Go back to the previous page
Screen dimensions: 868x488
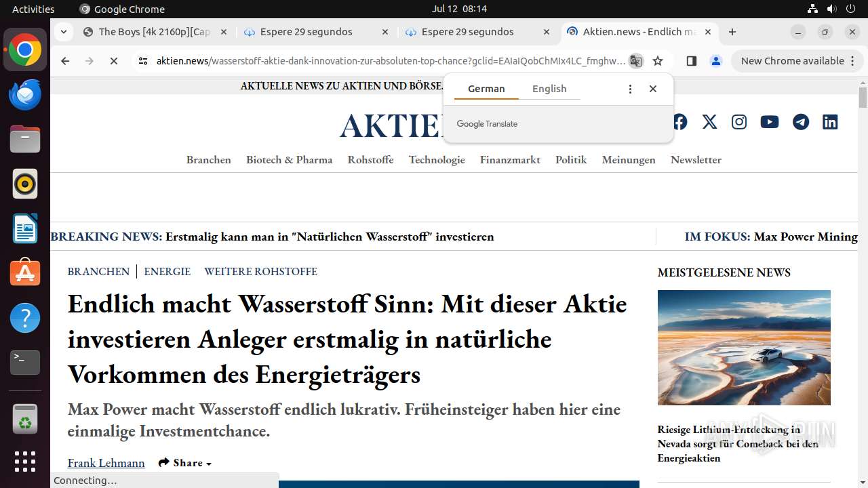(65, 61)
